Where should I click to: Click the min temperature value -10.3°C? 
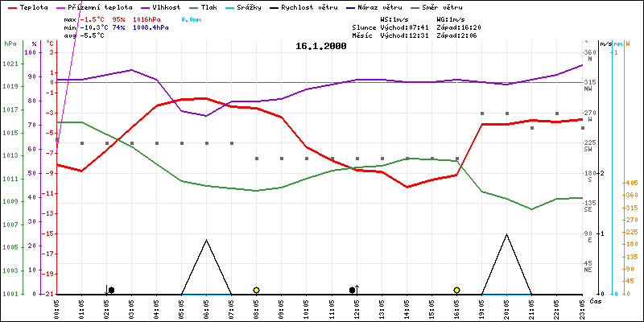[x=95, y=27]
